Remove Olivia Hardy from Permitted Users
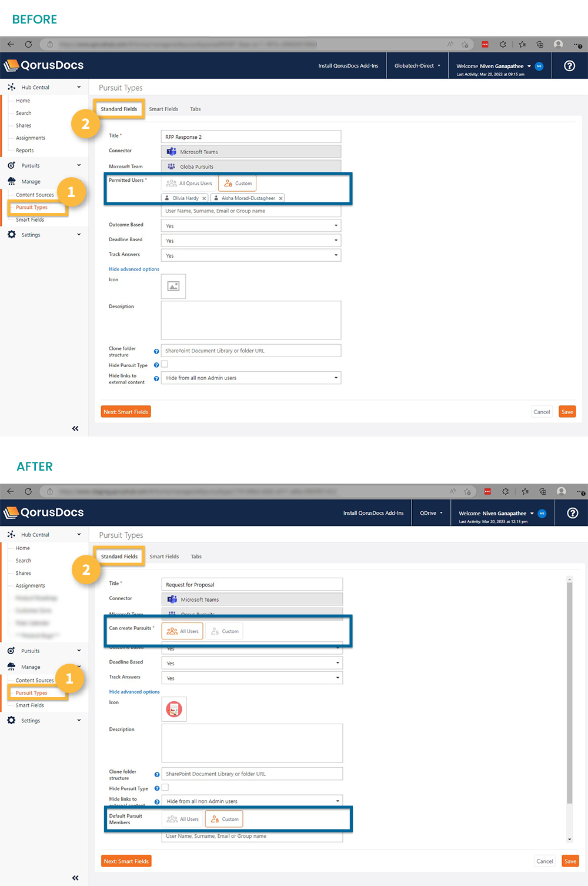 (x=204, y=198)
